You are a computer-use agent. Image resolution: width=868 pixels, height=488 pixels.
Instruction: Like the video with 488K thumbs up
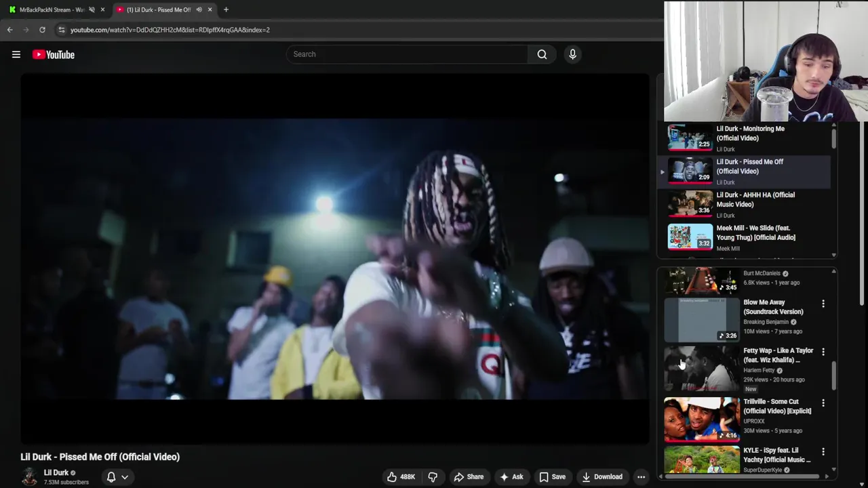(401, 477)
